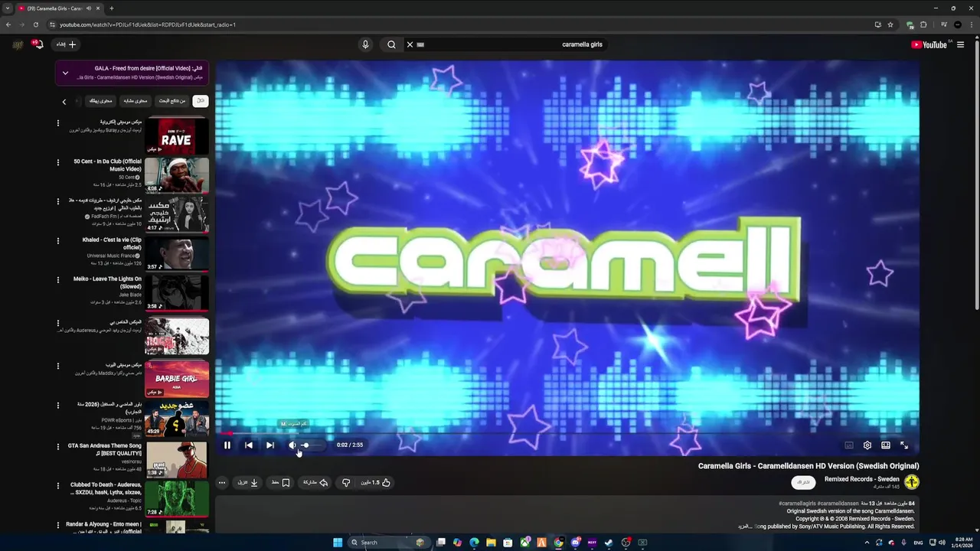Screen dimensions: 980x551
Task: Open Discord from the taskbar
Action: point(576,543)
